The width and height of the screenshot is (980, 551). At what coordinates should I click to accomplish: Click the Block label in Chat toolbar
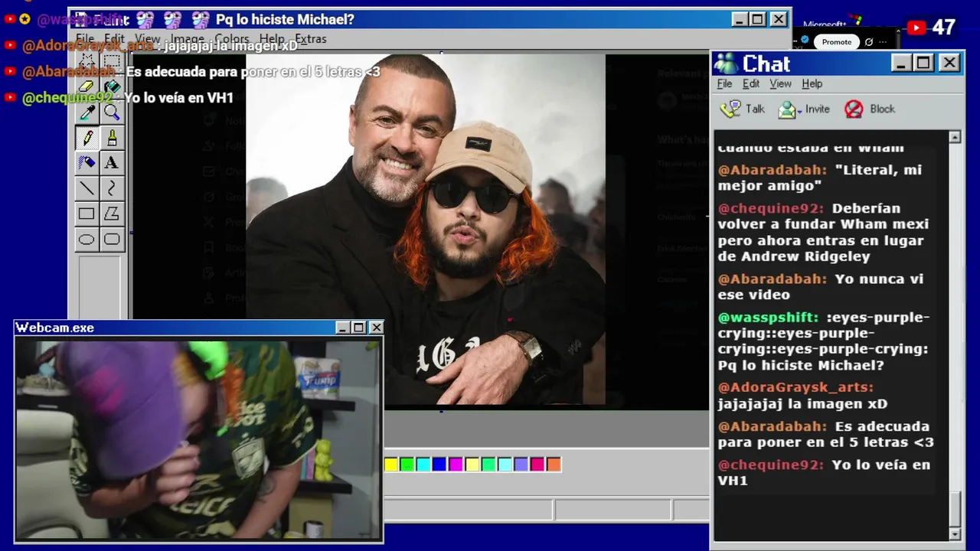pyautogui.click(x=882, y=109)
